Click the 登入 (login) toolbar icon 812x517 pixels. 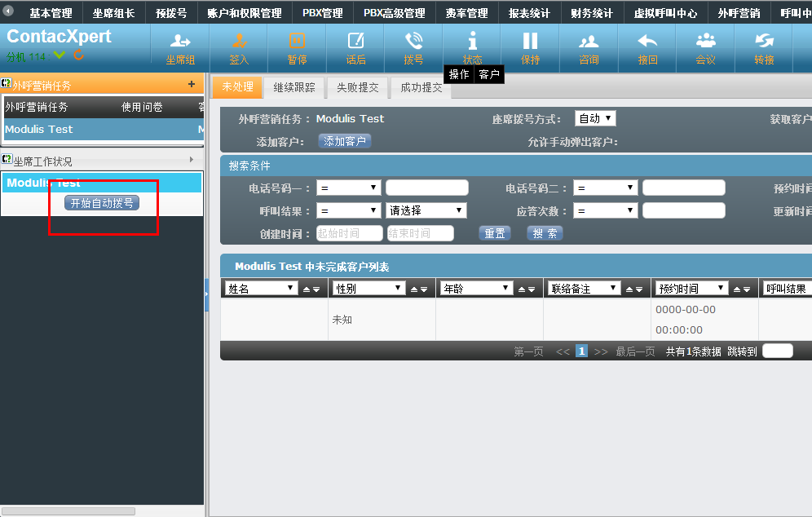pos(239,41)
